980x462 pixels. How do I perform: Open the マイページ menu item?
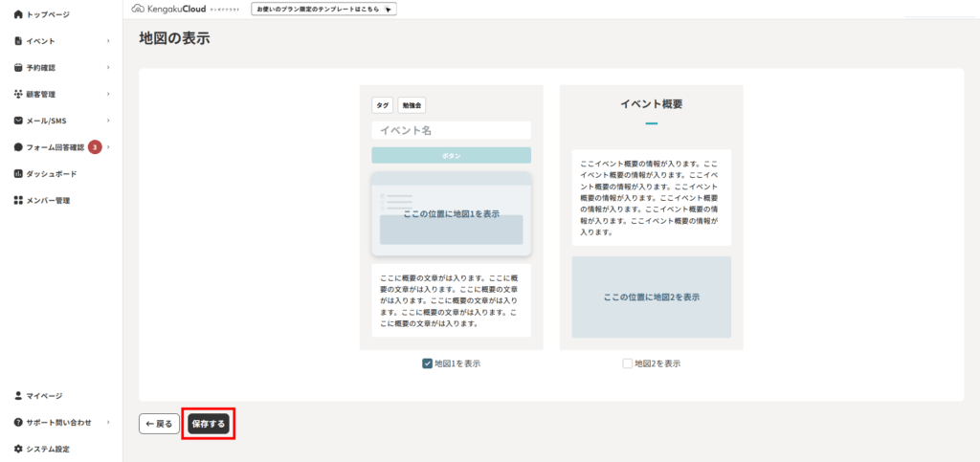point(44,395)
